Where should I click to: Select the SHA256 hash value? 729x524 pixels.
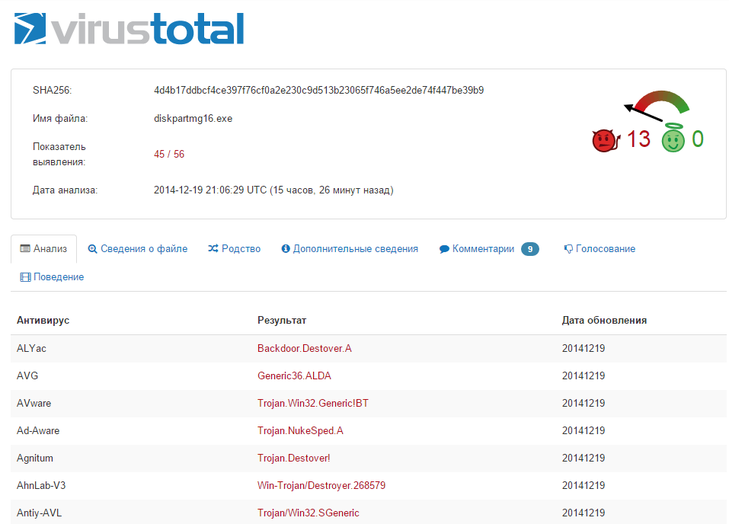(318, 90)
